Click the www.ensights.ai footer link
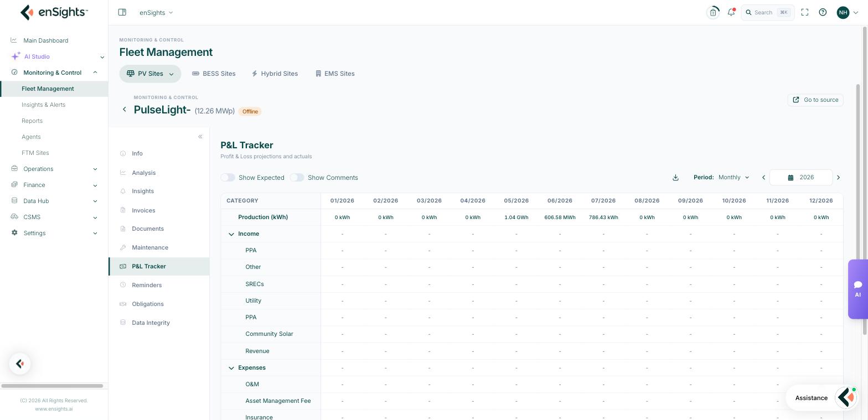 click(x=54, y=409)
